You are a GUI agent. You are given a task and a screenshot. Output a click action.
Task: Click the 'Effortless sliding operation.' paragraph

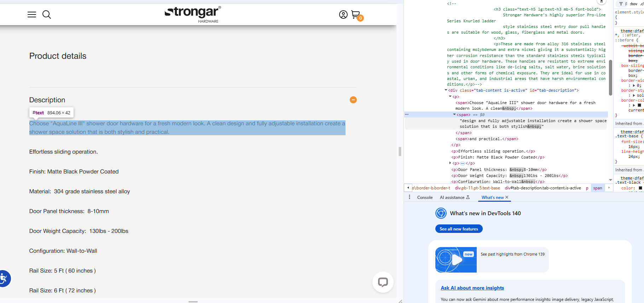click(64, 152)
